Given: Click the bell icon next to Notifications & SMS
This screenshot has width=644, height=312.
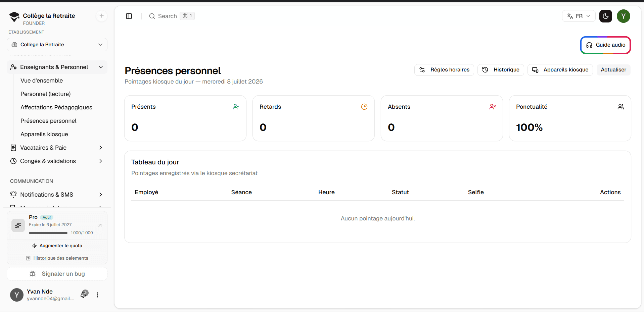Looking at the screenshot, I should pyautogui.click(x=13, y=195).
